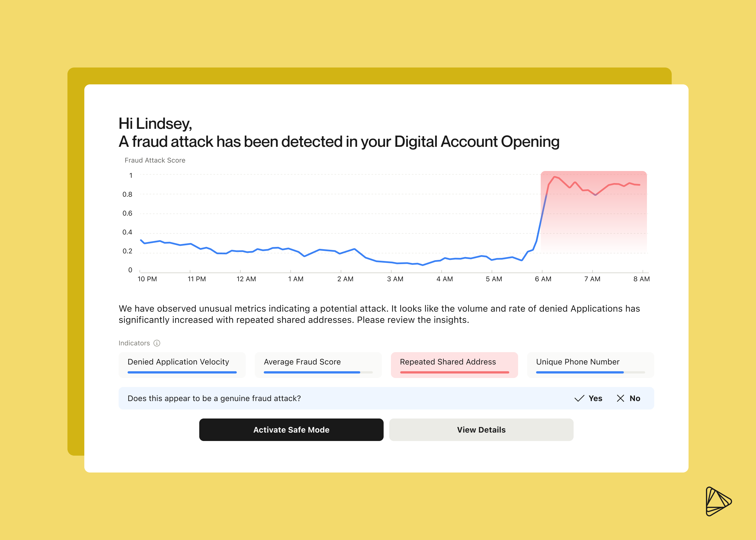
Task: Confirm genuine fraud attack with Yes
Action: pyautogui.click(x=595, y=398)
